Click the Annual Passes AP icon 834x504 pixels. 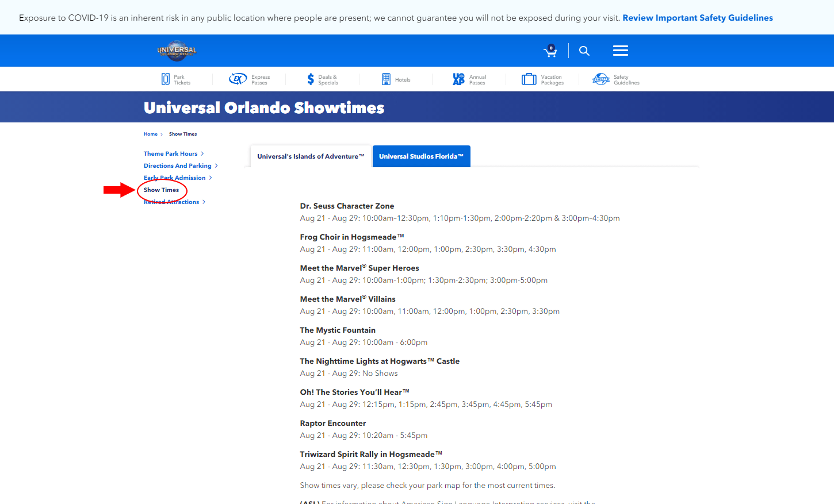[x=458, y=79]
